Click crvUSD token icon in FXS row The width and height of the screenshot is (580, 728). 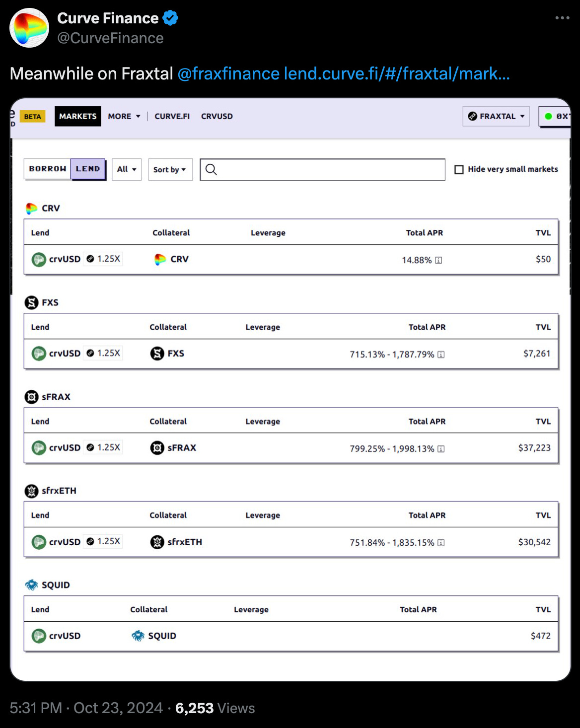pyautogui.click(x=39, y=354)
